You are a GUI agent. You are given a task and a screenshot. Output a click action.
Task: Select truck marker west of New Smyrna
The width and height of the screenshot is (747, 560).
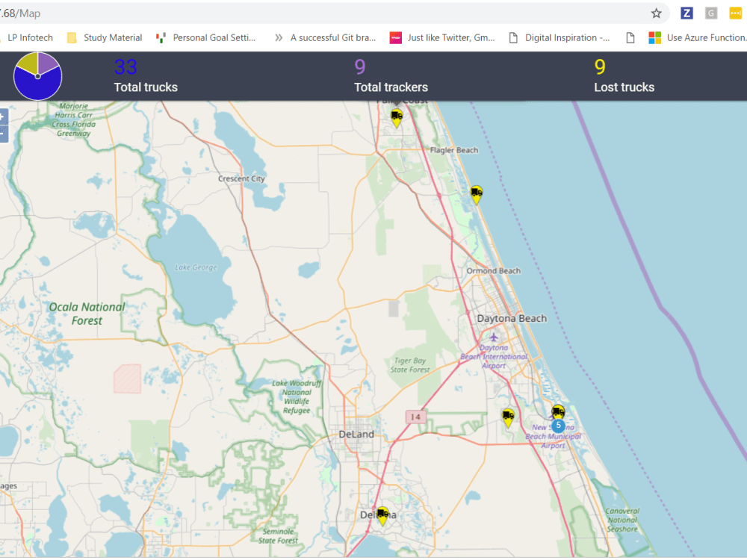tap(508, 418)
